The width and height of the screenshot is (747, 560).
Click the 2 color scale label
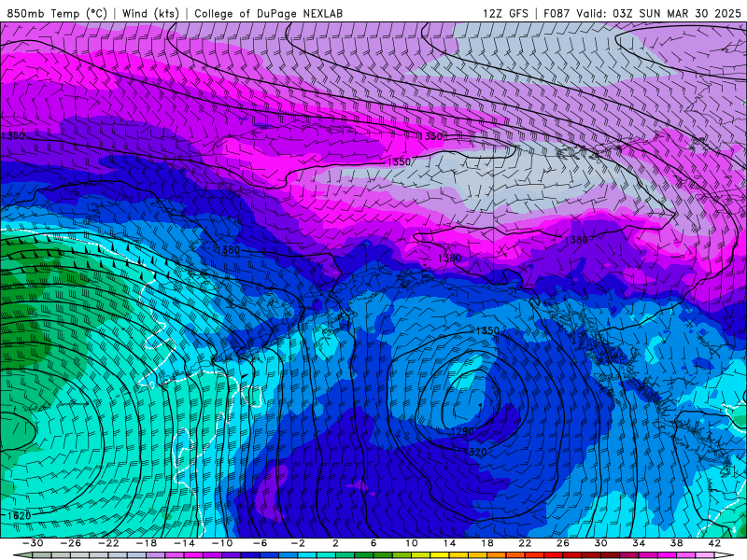[335, 543]
